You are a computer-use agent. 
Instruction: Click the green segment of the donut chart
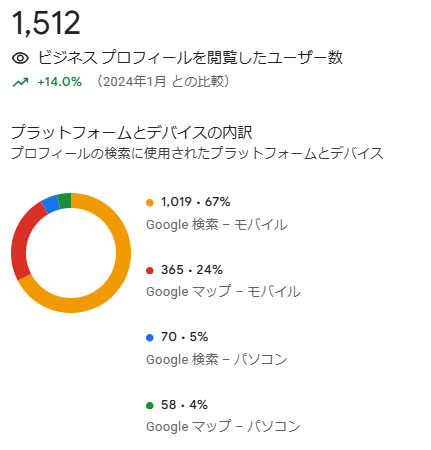(65, 200)
